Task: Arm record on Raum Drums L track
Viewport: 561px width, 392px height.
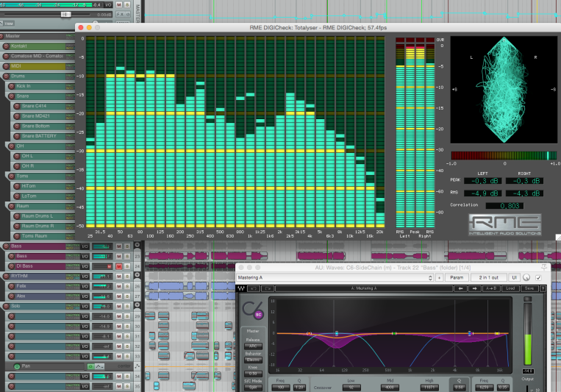Action: click(x=17, y=216)
